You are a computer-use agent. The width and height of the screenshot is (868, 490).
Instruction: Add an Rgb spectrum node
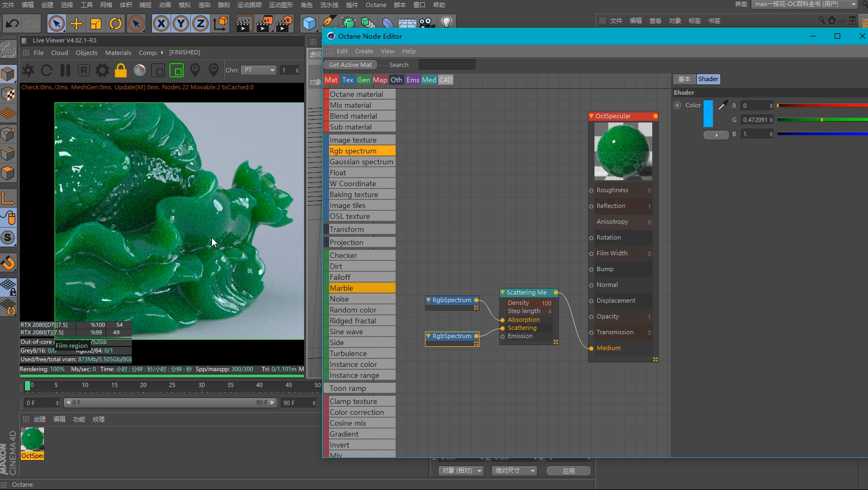click(360, 151)
